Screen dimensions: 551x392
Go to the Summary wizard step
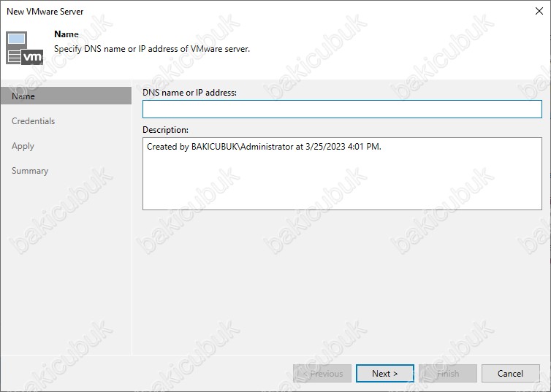click(30, 171)
